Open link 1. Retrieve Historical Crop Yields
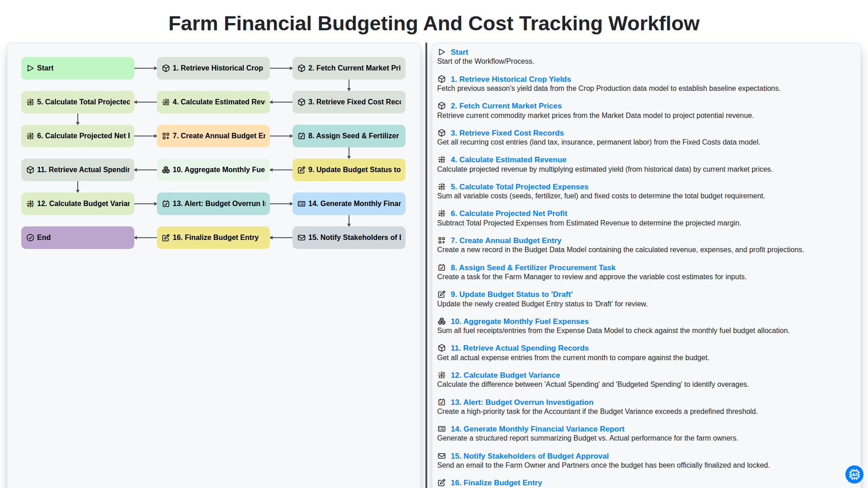Screen dimensions: 868x488 [511, 79]
